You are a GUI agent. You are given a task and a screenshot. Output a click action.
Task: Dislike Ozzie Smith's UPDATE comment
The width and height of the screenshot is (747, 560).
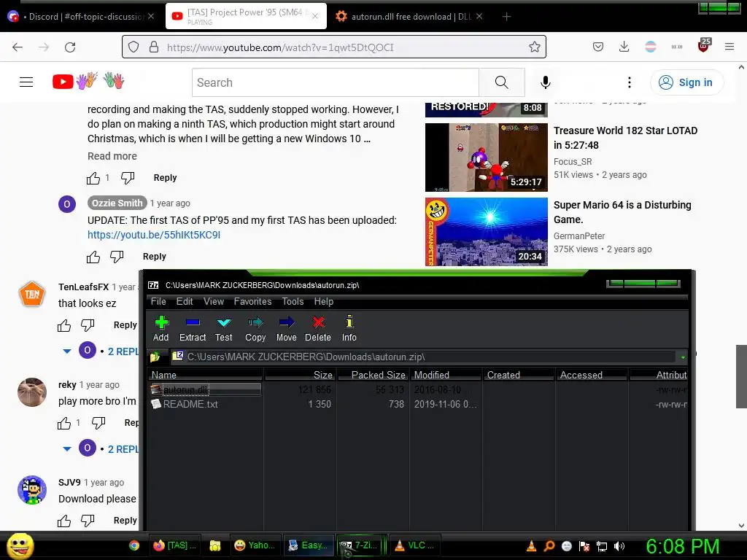[117, 257]
